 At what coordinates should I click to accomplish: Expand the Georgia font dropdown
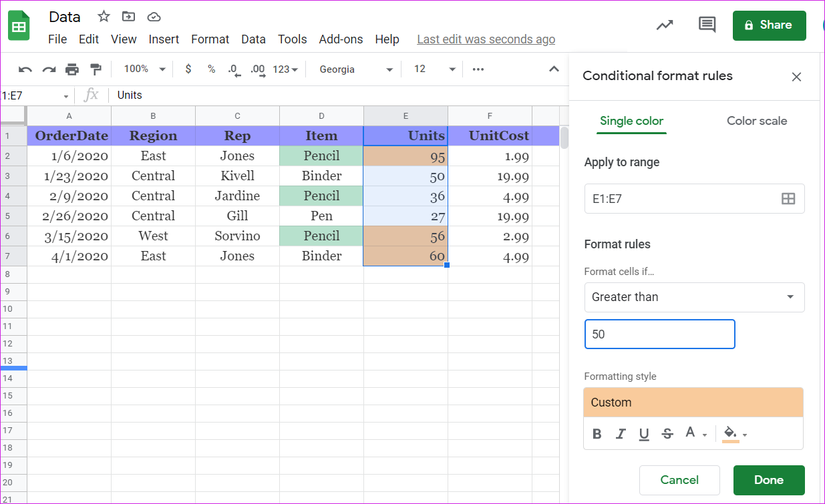pos(356,69)
